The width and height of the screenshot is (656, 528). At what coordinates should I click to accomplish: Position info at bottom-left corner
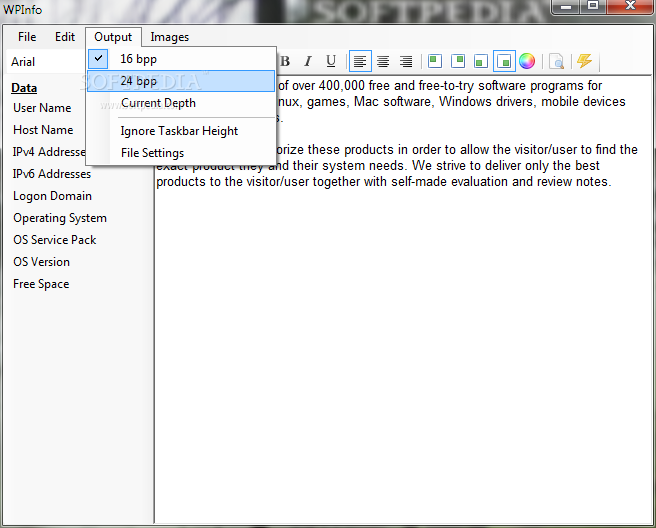point(481,61)
